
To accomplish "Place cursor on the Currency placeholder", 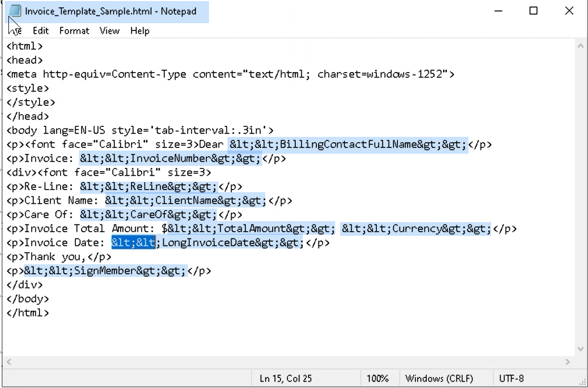I will (x=416, y=228).
